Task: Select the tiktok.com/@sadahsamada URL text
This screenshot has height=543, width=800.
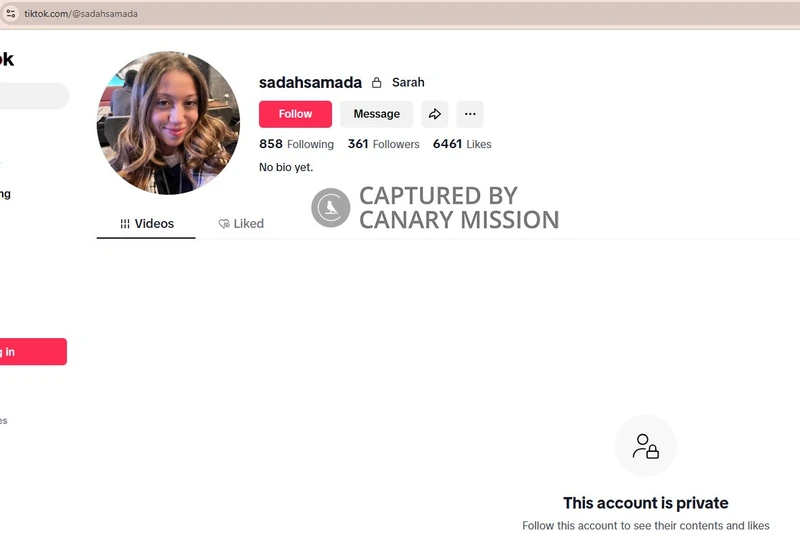Action: click(81, 14)
